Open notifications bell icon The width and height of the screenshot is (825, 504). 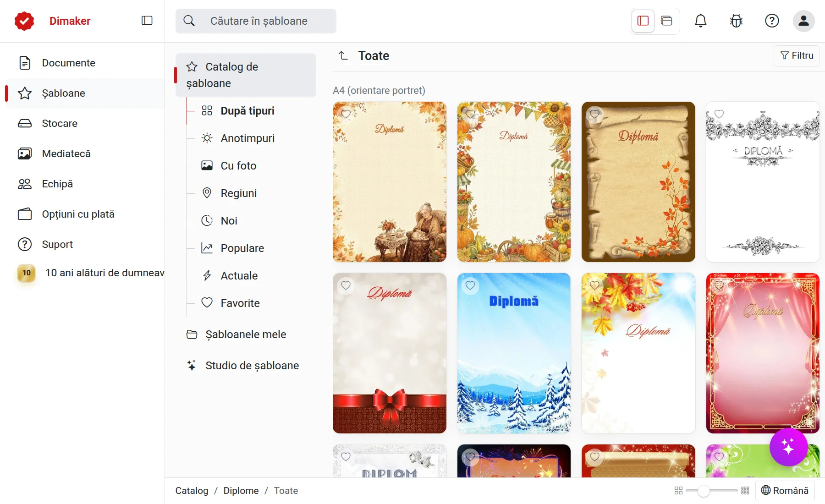(700, 21)
